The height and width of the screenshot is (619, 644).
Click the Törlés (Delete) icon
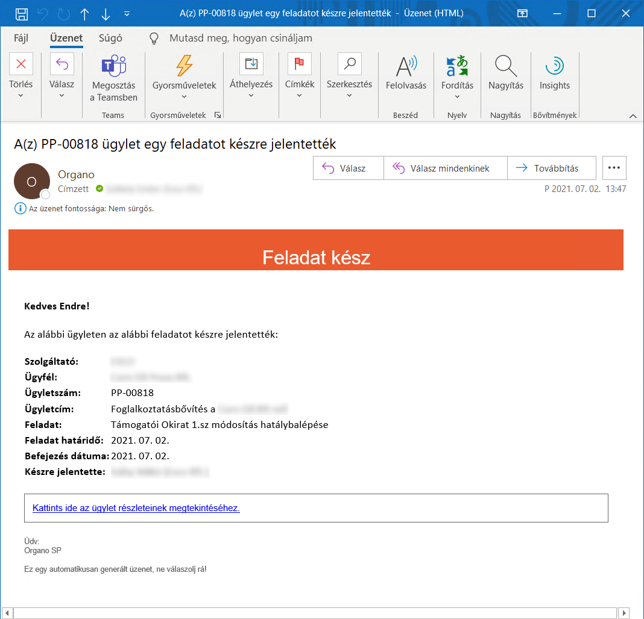point(21,66)
